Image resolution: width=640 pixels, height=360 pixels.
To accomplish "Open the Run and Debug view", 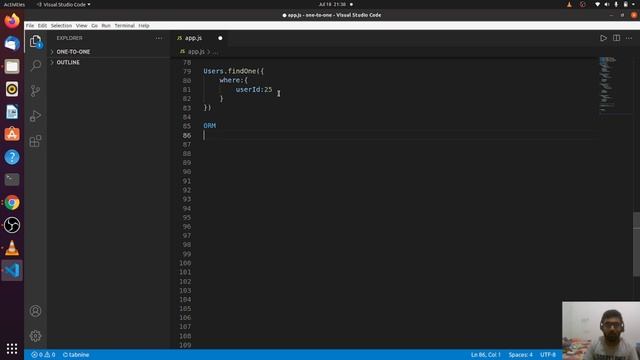I will point(36,116).
